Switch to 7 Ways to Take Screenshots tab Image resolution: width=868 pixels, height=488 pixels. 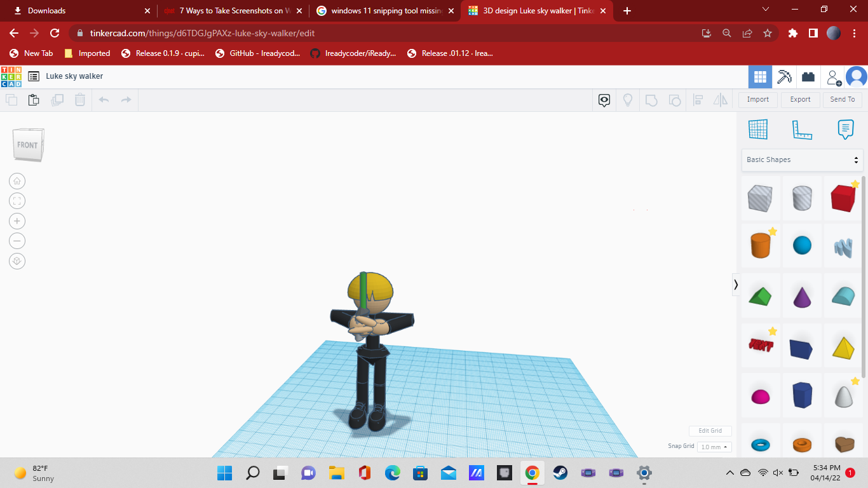tap(232, 11)
